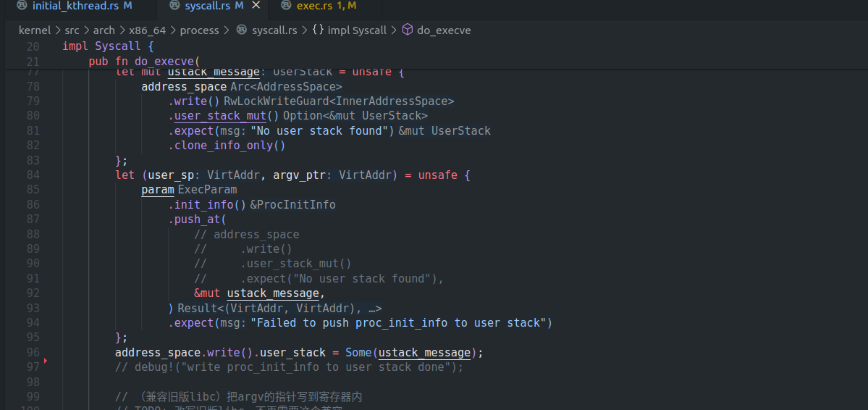The image size is (868, 410).
Task: Switch to the syscall.rs tab
Action: 207,6
